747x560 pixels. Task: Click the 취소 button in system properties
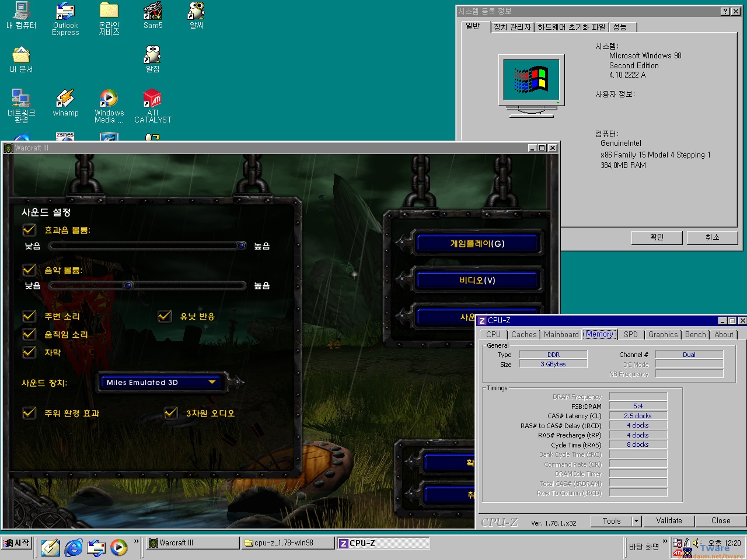pyautogui.click(x=713, y=237)
